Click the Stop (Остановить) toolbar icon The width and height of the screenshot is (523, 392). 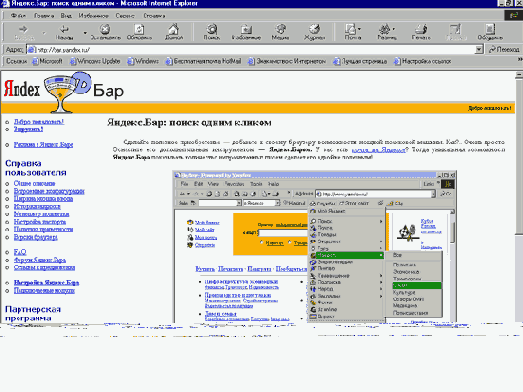pos(105,32)
